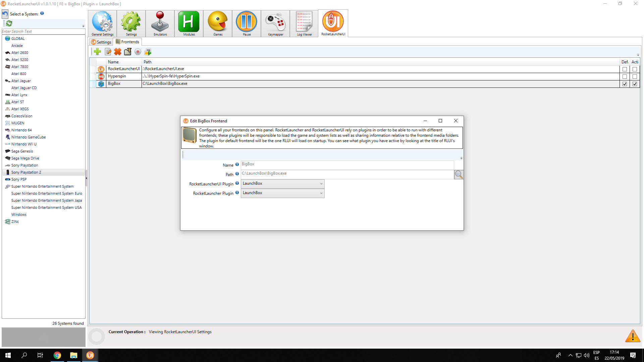Click the launch frontend icon with green arrow
Image resolution: width=644 pixels, height=362 pixels.
[x=148, y=52]
